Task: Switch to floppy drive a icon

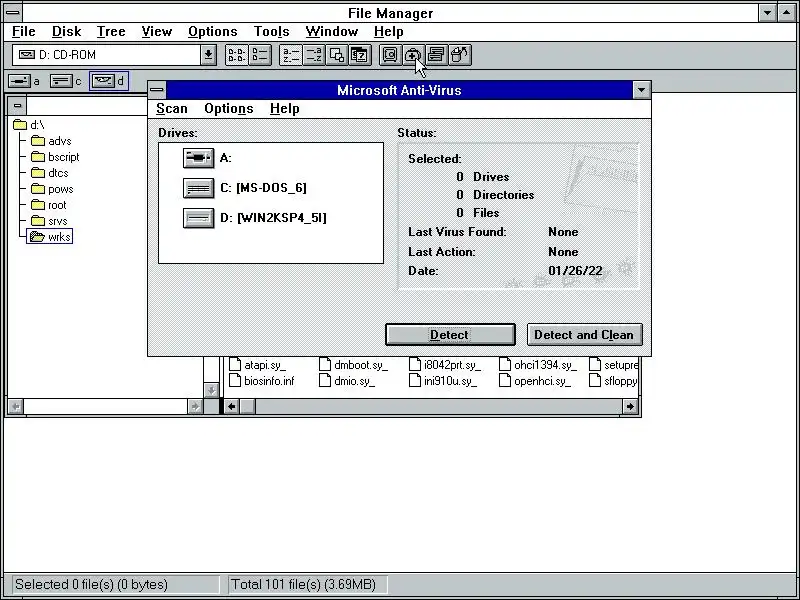Action: tap(23, 81)
